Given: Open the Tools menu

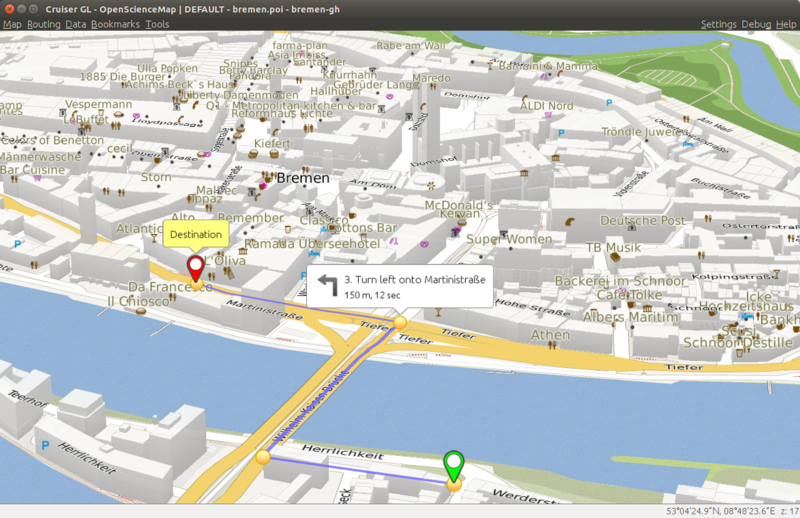Looking at the screenshot, I should [x=157, y=24].
